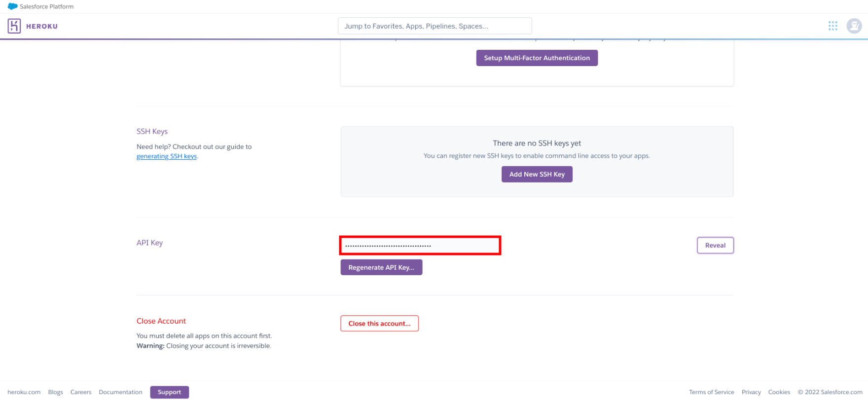This screenshot has width=868, height=400.
Task: Click the Salesforce cloud logo
Action: [12, 6]
